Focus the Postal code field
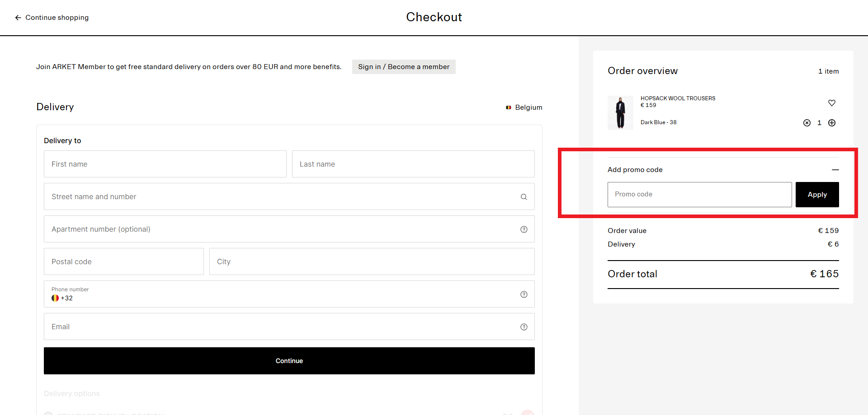The height and width of the screenshot is (415, 868). tap(124, 261)
